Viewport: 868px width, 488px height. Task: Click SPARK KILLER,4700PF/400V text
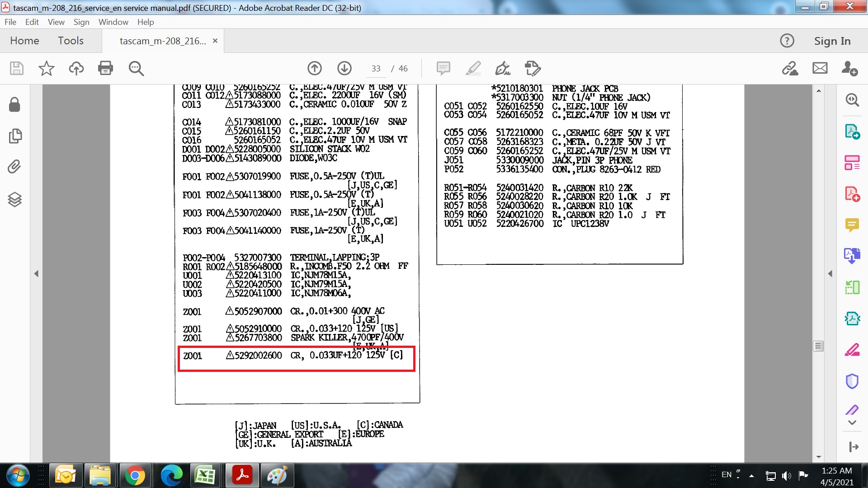tap(347, 338)
